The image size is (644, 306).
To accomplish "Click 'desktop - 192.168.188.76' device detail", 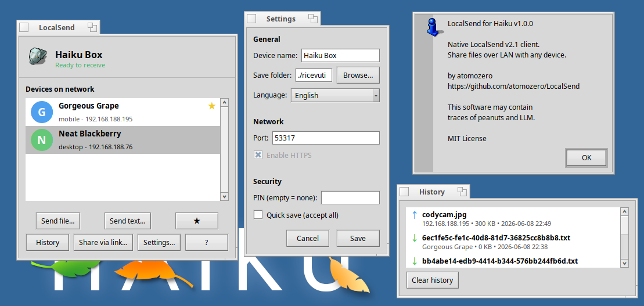I will (x=96, y=147).
